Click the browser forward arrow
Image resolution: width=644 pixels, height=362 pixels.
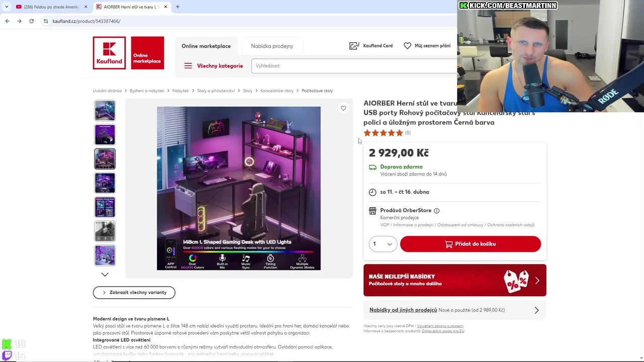pyautogui.click(x=19, y=21)
